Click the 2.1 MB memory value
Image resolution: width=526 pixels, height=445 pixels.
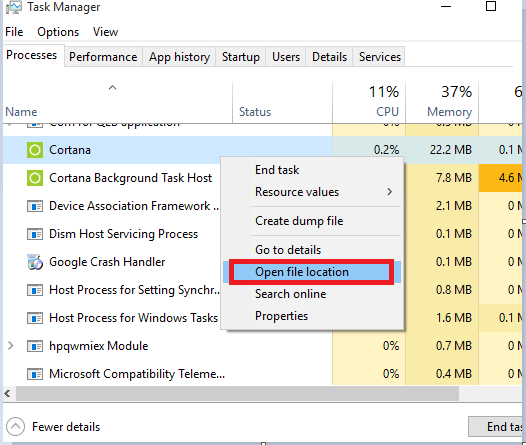pos(454,206)
